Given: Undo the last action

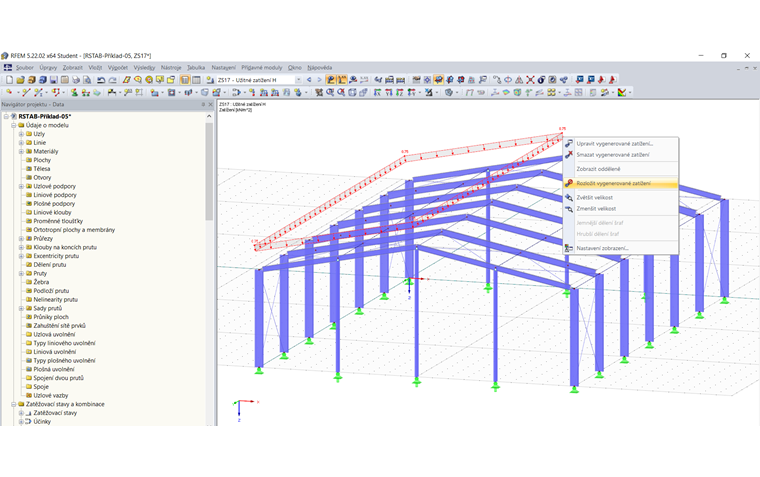Looking at the screenshot, I should point(101,80).
